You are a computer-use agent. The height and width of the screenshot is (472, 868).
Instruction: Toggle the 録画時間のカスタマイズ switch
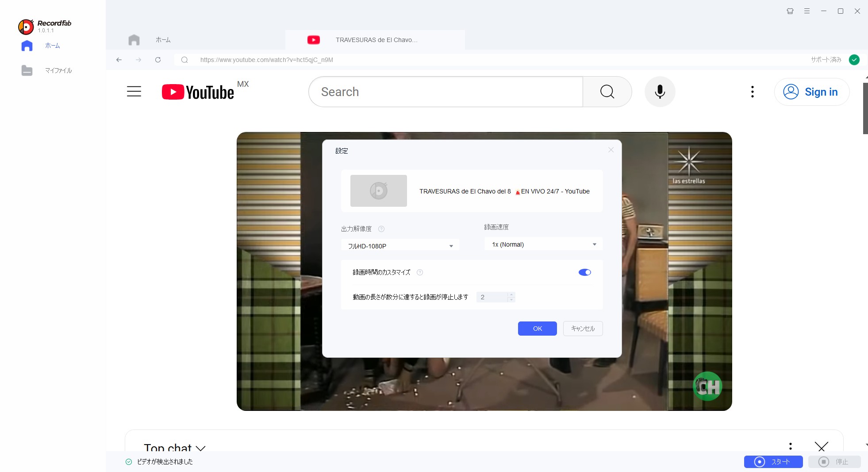tap(585, 272)
